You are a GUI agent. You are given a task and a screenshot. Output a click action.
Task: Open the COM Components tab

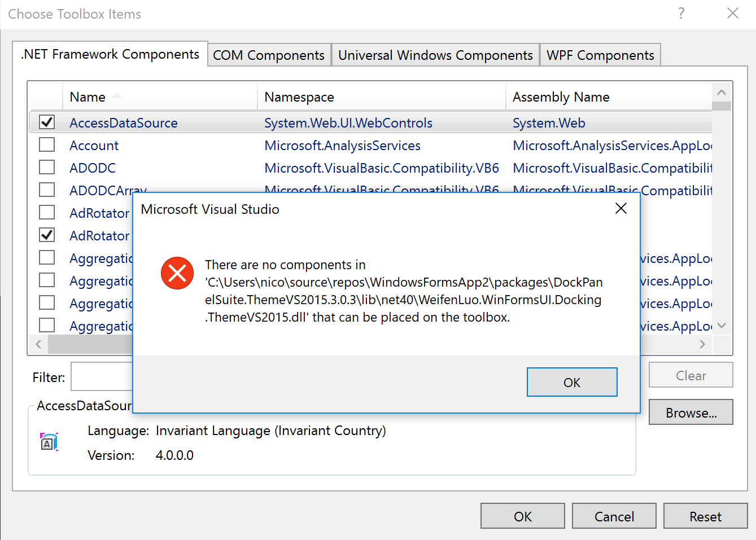tap(269, 55)
